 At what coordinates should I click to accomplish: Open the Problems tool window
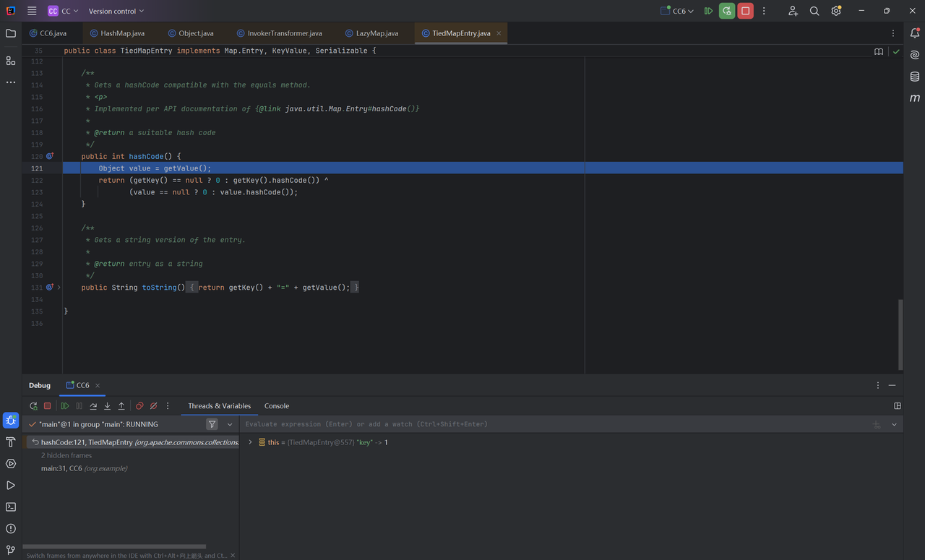click(11, 528)
